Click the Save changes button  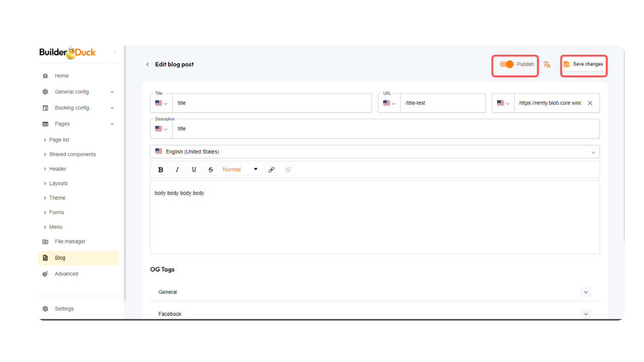[584, 64]
